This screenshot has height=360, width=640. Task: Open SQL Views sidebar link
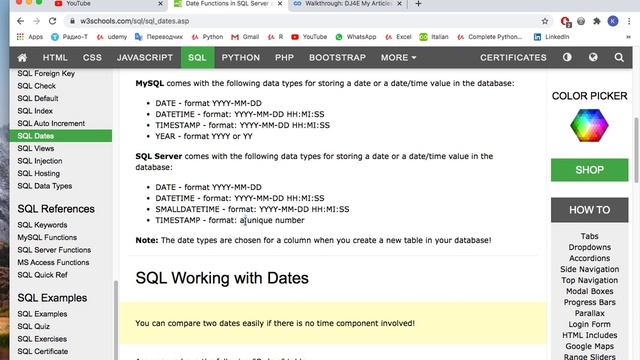pyautogui.click(x=36, y=148)
